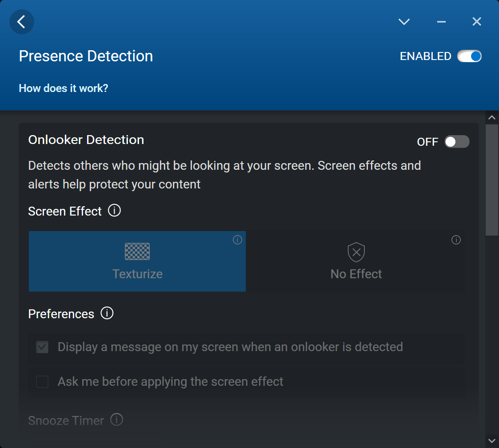Uncheck Display a message on my screen

pos(42,347)
